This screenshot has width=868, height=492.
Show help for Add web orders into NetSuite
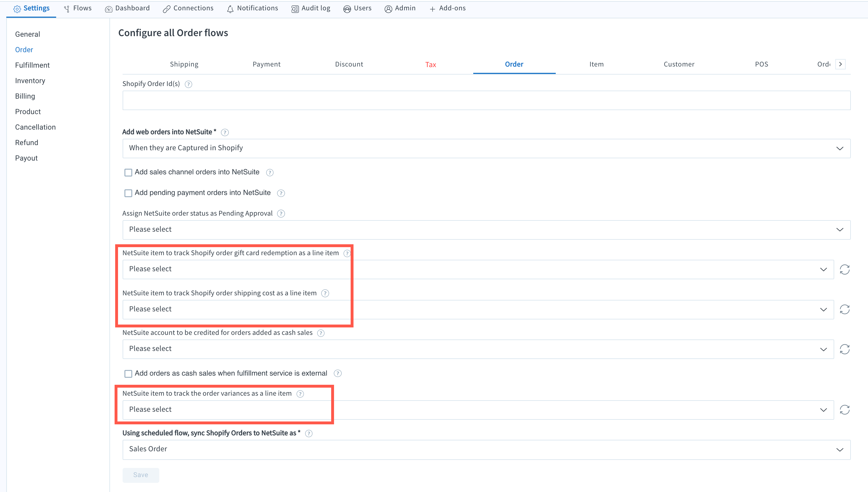coord(225,132)
